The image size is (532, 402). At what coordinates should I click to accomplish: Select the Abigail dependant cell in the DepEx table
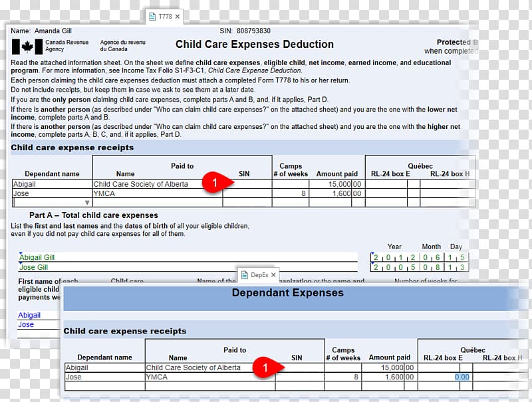[105, 367]
